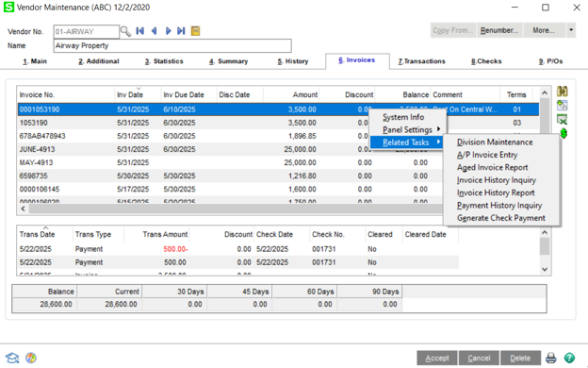Open Payment History Inquiry
Screen dimensions: 588x368
[x=499, y=206]
